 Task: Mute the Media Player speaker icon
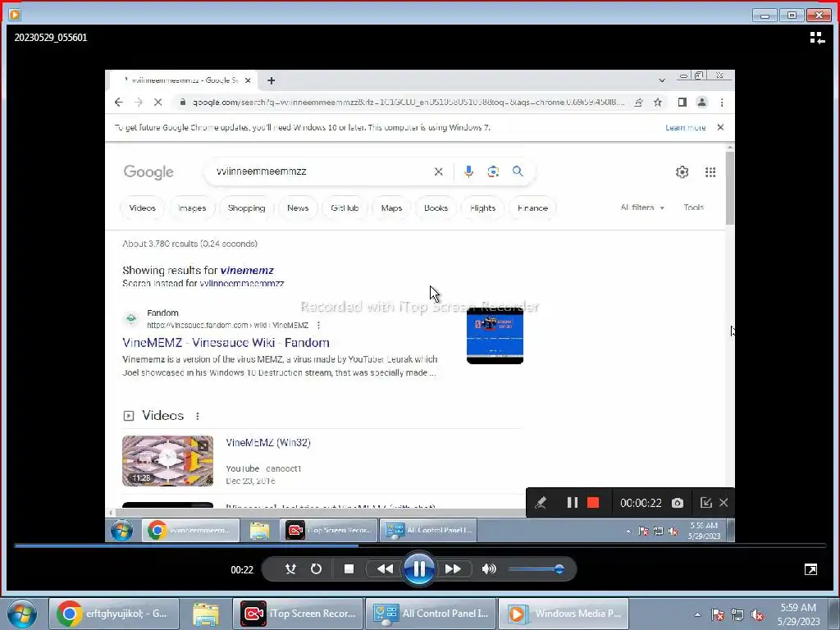(x=489, y=569)
